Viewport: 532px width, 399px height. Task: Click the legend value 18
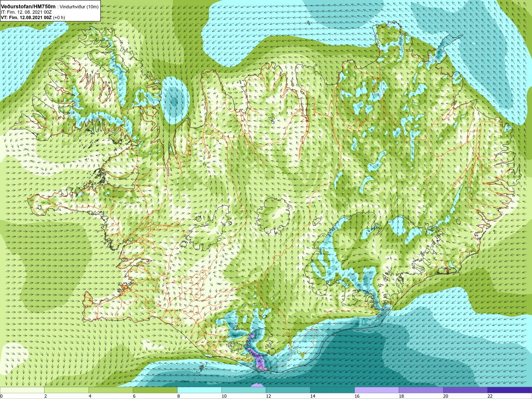tap(401, 396)
